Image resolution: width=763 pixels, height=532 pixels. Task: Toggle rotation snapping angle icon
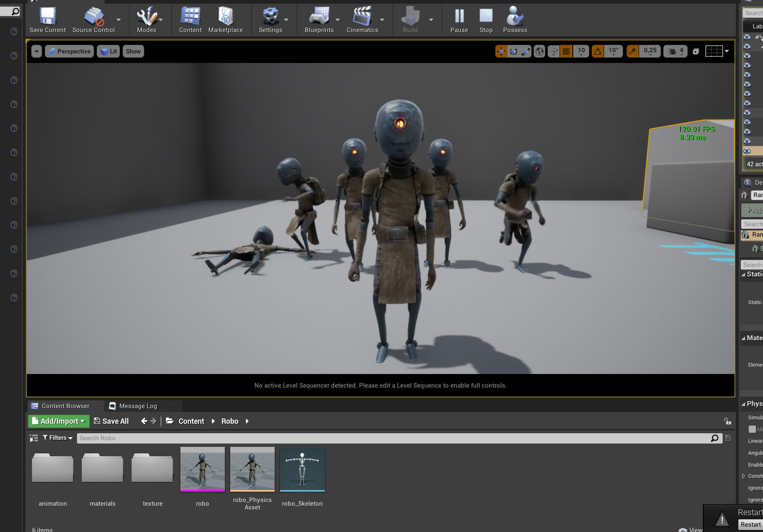pyautogui.click(x=597, y=51)
